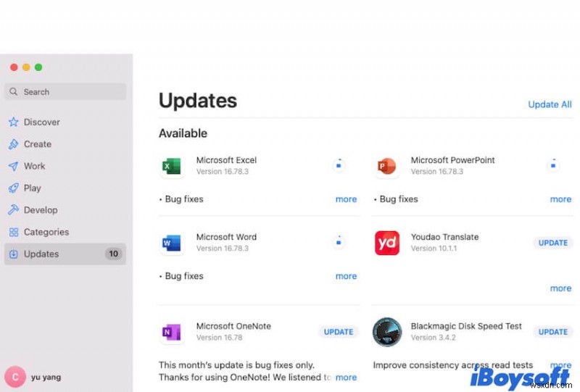This screenshot has height=392, width=580.
Task: Click the Blackmagic Disk Speed Test icon
Action: click(387, 332)
